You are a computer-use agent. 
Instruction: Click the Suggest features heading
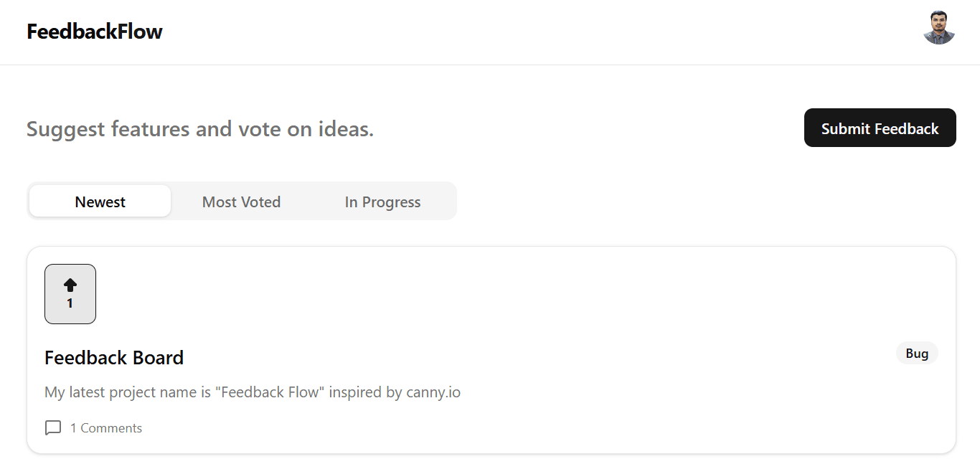tap(199, 128)
